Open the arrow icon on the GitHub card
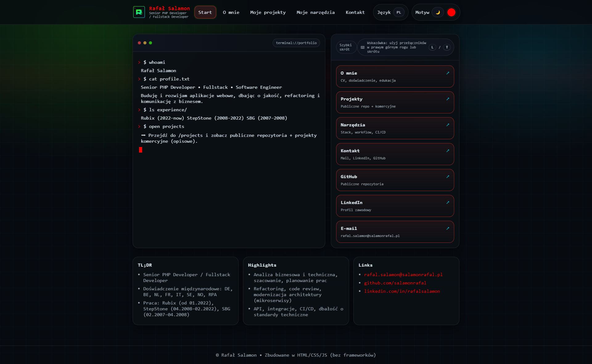Screen dimensions: 592x364 448,177
